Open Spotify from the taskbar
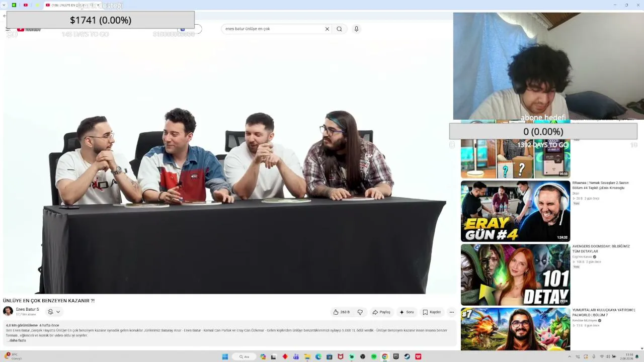 tap(374, 356)
